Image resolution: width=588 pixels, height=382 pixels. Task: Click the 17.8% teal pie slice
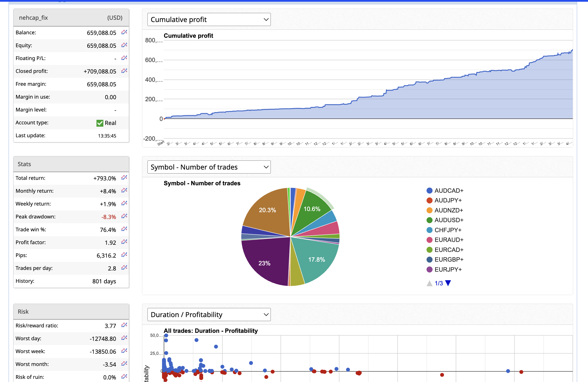[x=316, y=259]
